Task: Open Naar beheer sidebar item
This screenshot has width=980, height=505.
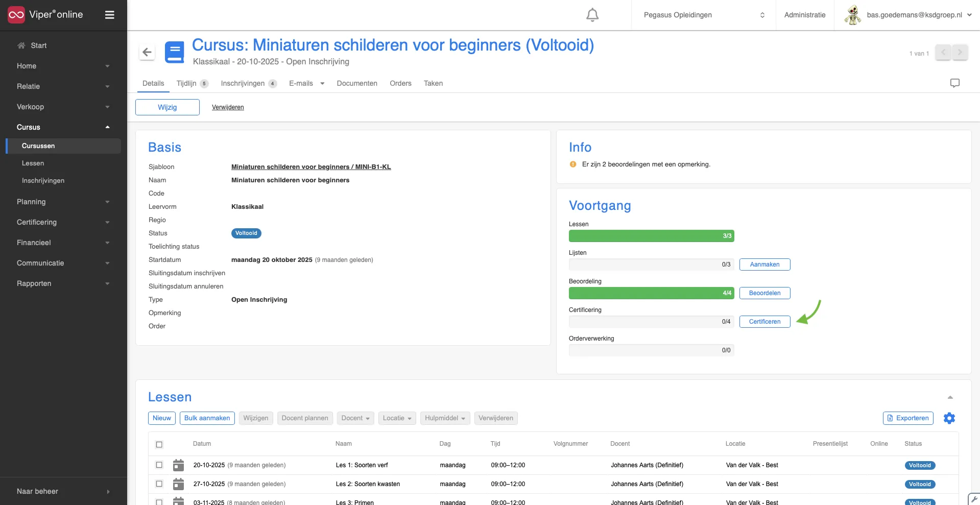Action: pyautogui.click(x=63, y=491)
